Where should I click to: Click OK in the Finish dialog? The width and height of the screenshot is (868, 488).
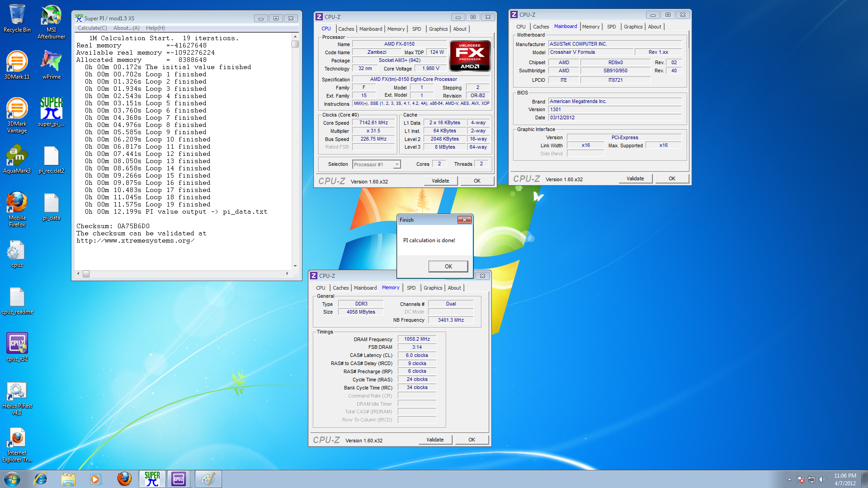tap(448, 266)
